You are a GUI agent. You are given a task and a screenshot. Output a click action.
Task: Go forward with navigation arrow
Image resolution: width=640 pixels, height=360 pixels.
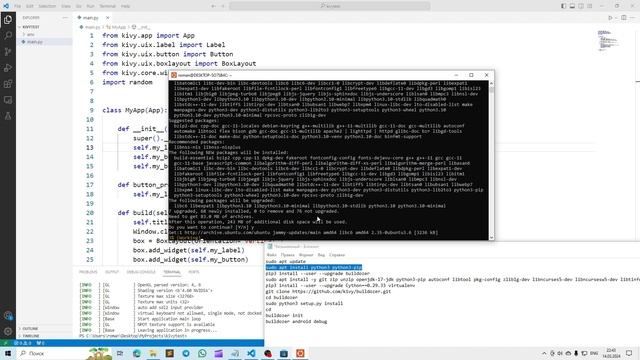click(x=223, y=6)
